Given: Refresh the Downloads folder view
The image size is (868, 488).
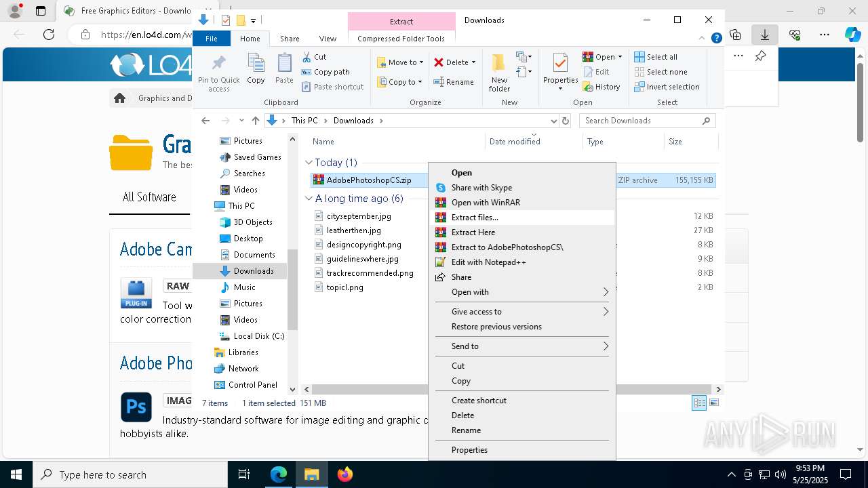Looking at the screenshot, I should [566, 121].
